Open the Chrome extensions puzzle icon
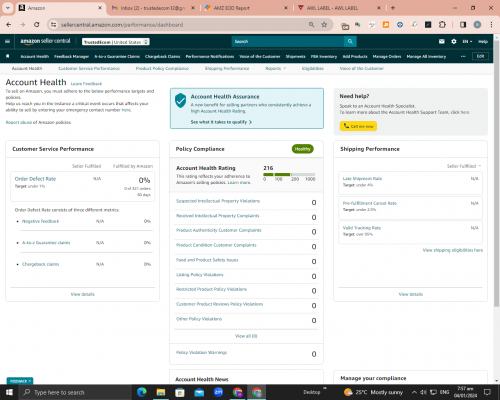Viewport: 500px width, 400px height. [442, 25]
